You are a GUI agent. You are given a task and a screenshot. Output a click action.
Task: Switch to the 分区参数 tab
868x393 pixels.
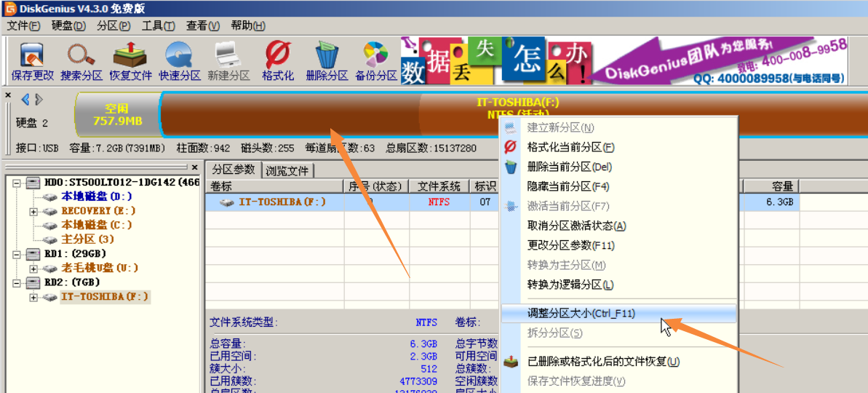pyautogui.click(x=234, y=170)
